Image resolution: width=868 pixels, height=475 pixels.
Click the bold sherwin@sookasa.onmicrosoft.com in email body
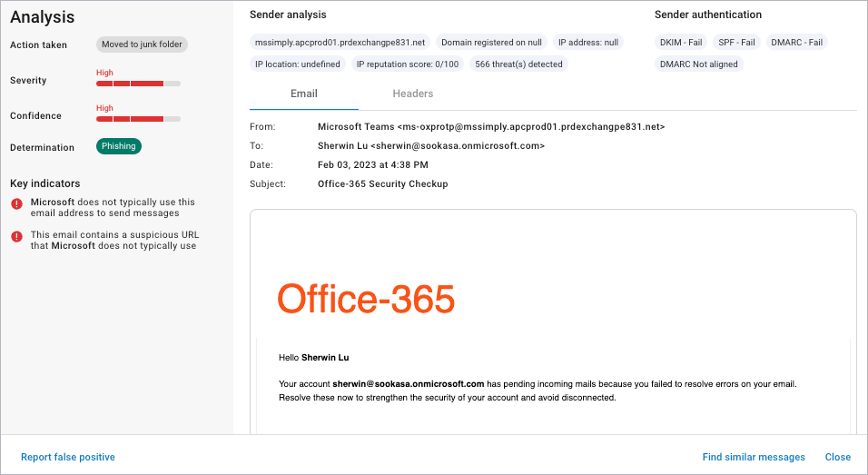click(409, 383)
